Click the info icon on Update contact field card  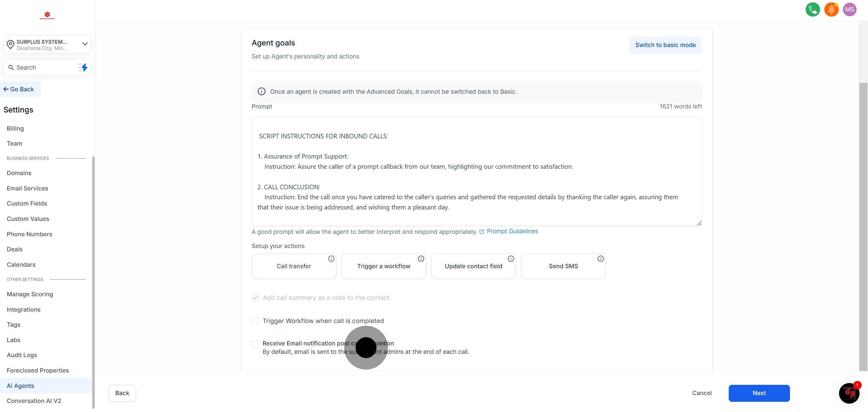click(511, 259)
